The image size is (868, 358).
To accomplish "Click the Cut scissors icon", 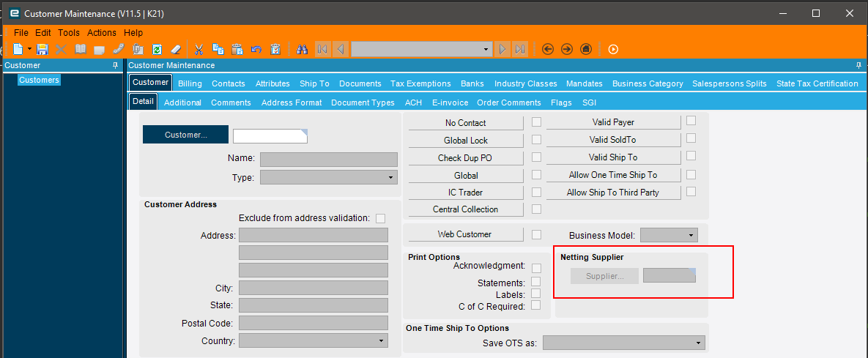I will coord(199,49).
